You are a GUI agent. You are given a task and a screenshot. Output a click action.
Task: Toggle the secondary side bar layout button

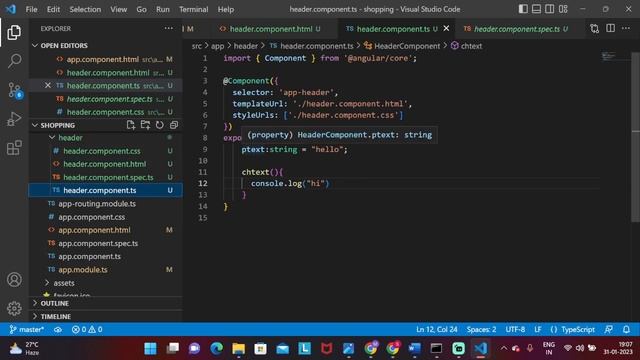click(549, 9)
